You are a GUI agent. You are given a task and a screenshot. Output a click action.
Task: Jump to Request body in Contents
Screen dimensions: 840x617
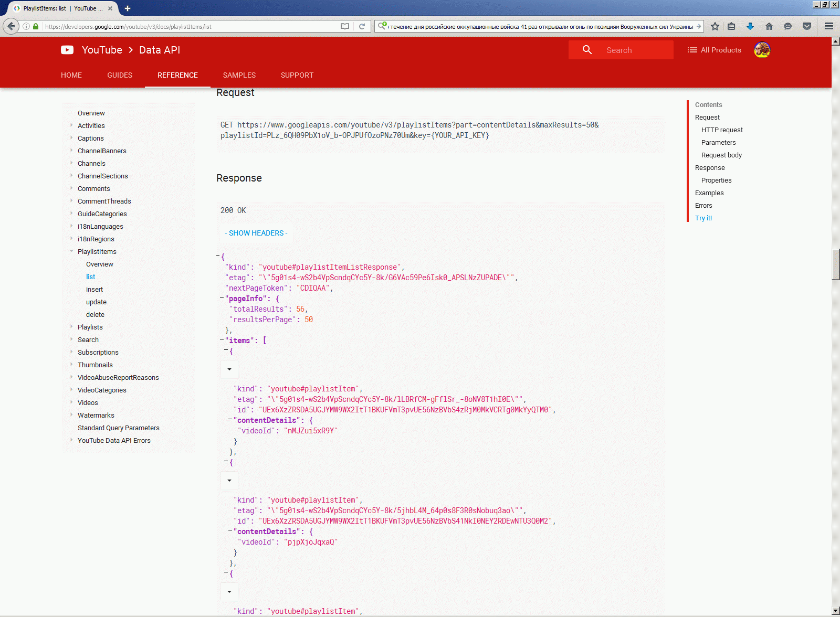point(721,155)
